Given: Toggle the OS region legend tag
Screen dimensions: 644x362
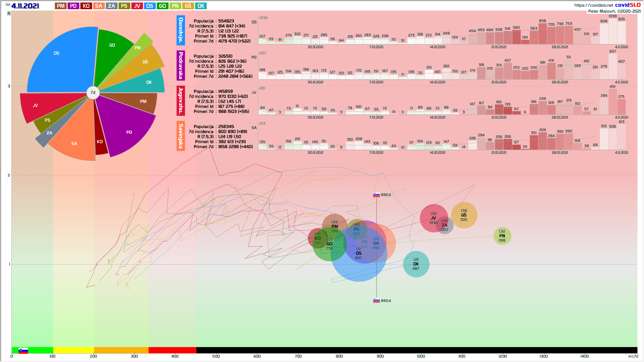Looking at the screenshot, I should click(x=150, y=6).
